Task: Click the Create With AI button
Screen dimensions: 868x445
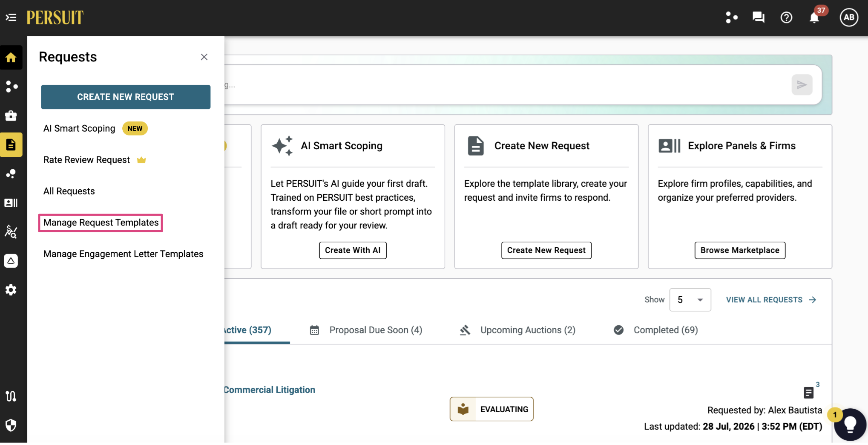Action: tap(353, 250)
